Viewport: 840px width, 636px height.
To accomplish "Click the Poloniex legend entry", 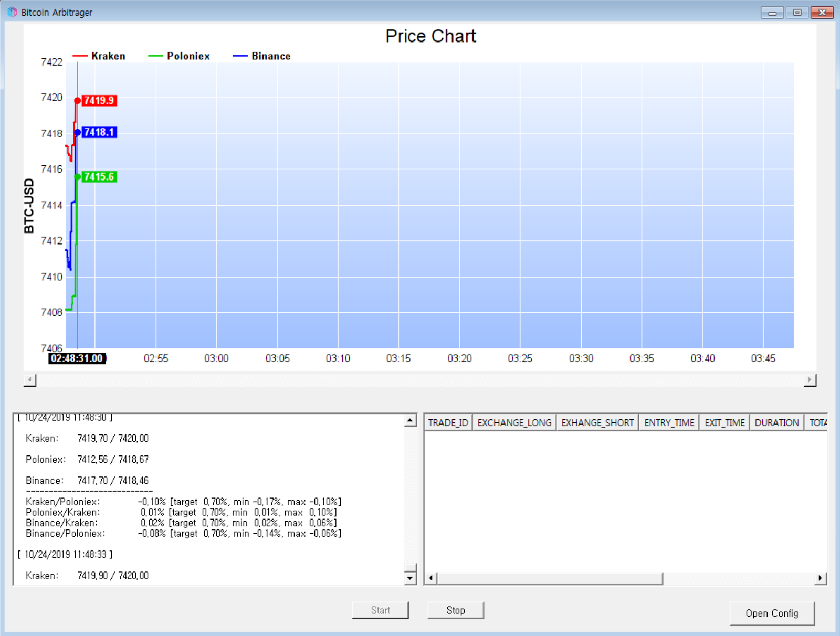I will point(179,56).
